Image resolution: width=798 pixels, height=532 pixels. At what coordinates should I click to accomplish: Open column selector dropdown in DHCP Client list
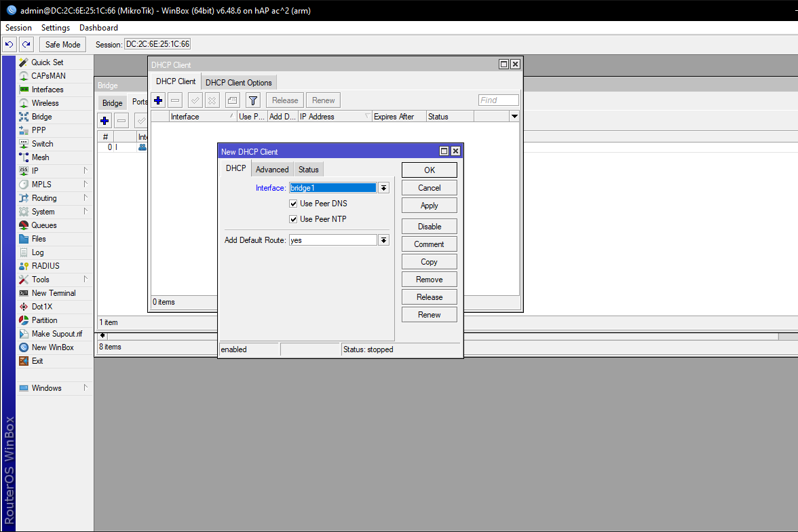click(x=514, y=117)
